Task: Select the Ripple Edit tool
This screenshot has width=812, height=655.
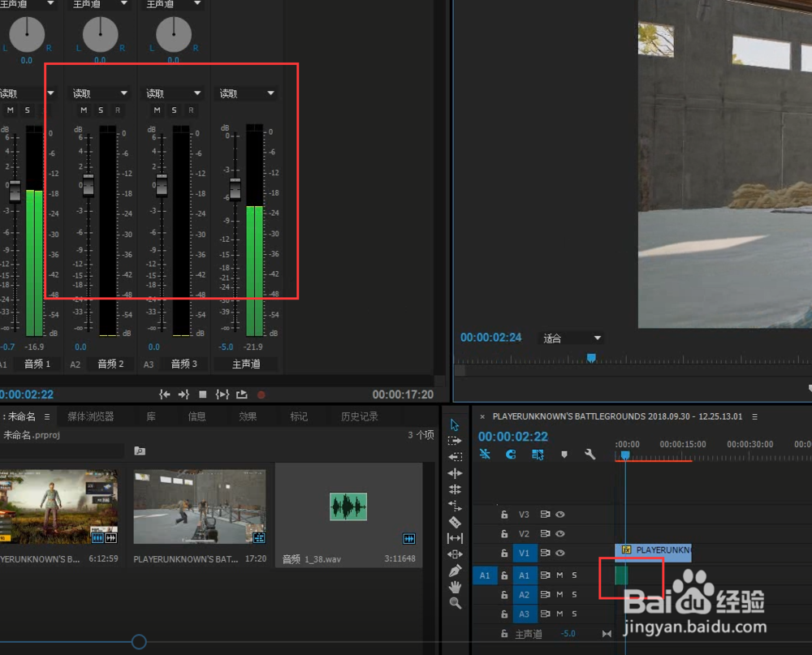Action: [455, 473]
